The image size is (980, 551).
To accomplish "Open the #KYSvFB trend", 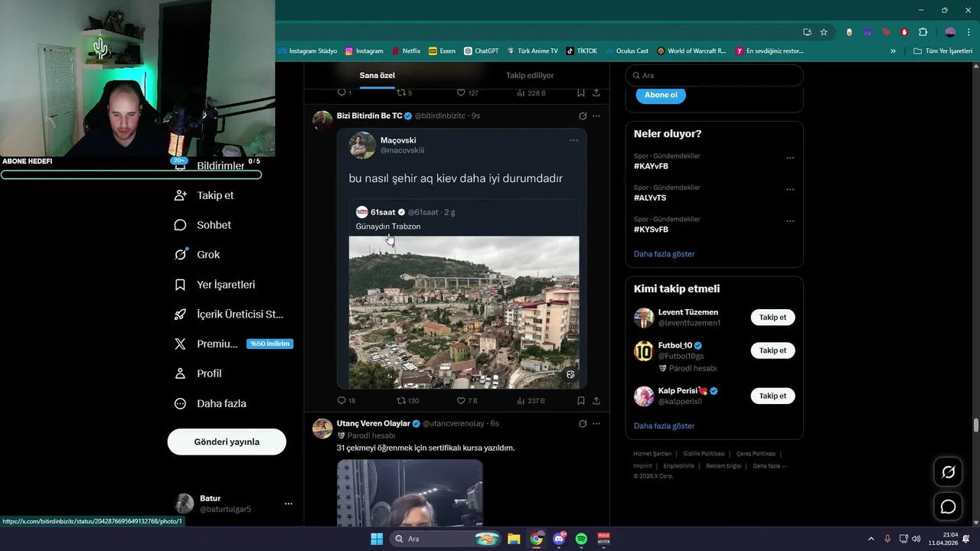I will 651,230.
